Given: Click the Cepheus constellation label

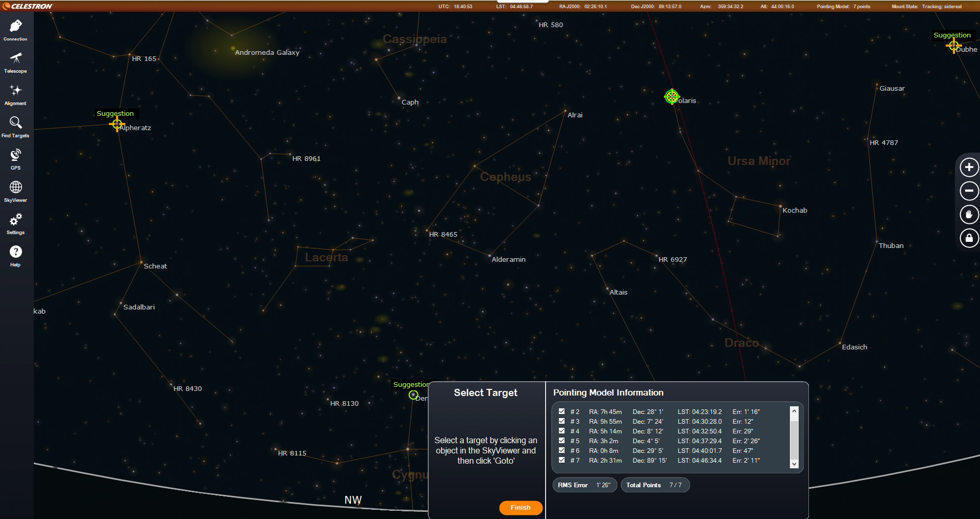Looking at the screenshot, I should [x=506, y=177].
